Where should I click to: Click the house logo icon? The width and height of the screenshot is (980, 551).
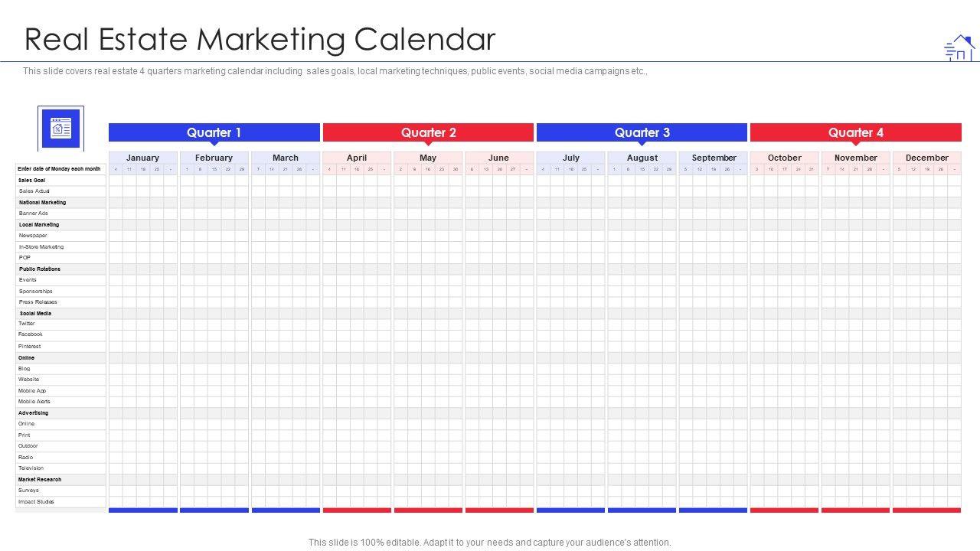(x=959, y=47)
